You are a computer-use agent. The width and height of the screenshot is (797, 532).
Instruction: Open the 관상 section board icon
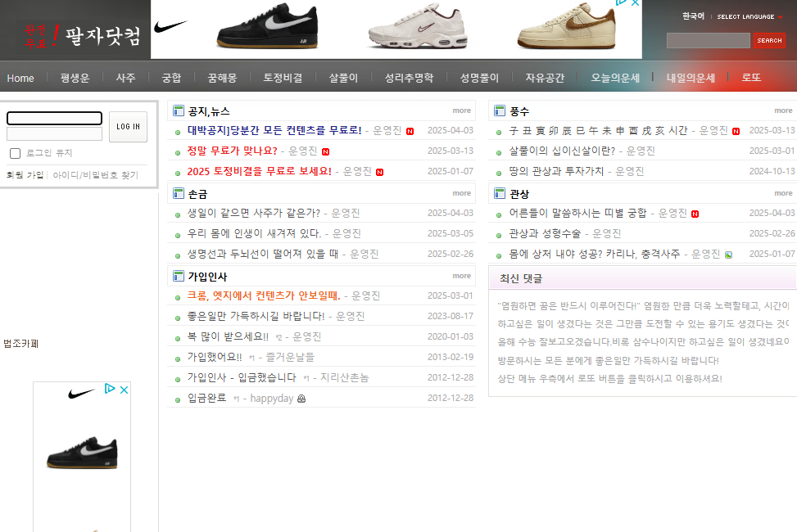click(500, 194)
